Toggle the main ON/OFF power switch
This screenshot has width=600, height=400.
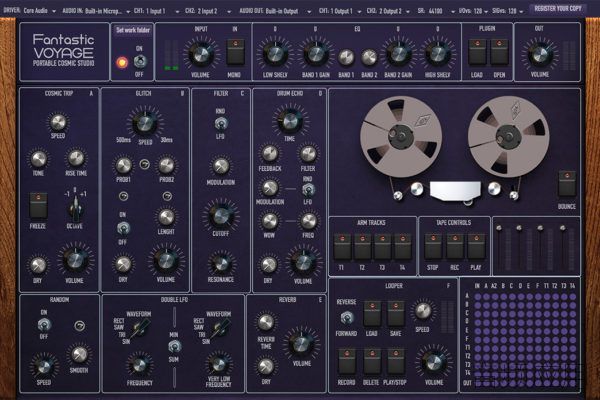click(x=140, y=61)
